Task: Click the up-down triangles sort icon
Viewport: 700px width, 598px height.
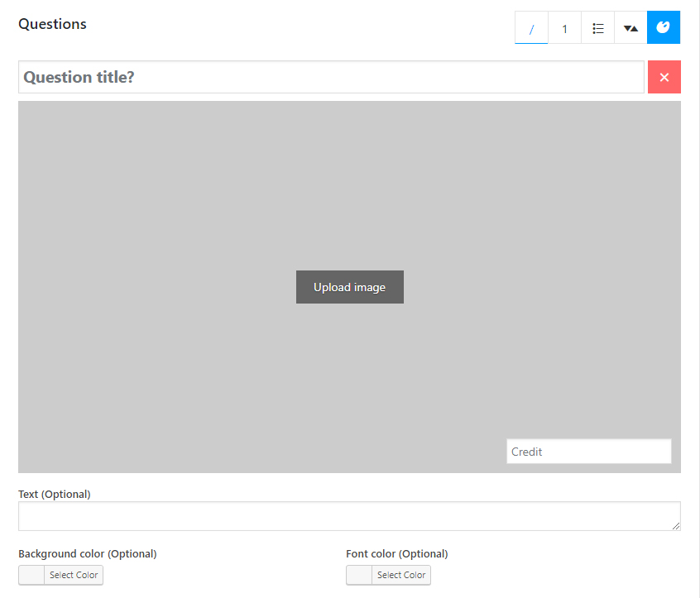Action: (630, 28)
